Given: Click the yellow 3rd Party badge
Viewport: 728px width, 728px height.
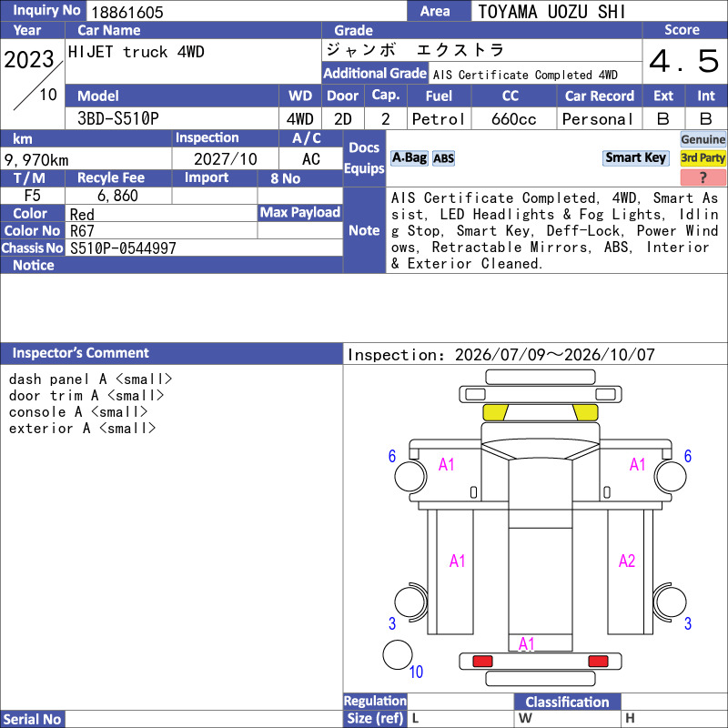Looking at the screenshot, I should 703,157.
